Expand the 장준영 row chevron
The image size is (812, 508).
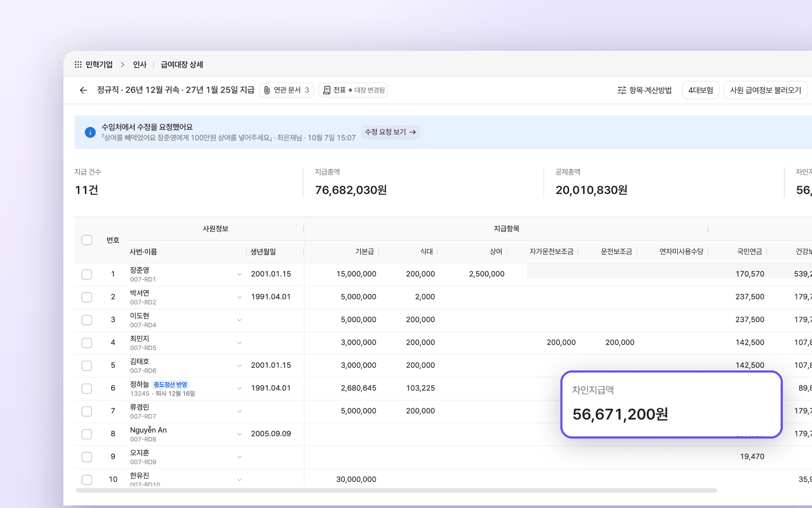pyautogui.click(x=239, y=274)
